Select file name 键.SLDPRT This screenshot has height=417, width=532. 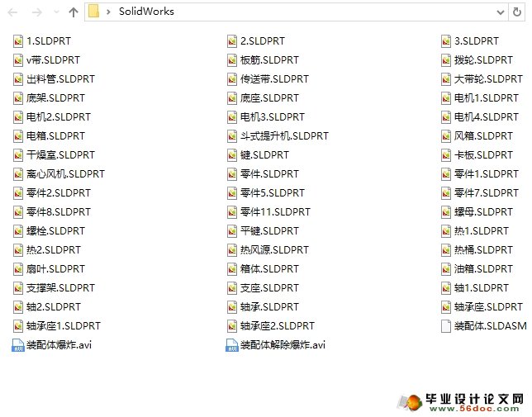click(264, 155)
